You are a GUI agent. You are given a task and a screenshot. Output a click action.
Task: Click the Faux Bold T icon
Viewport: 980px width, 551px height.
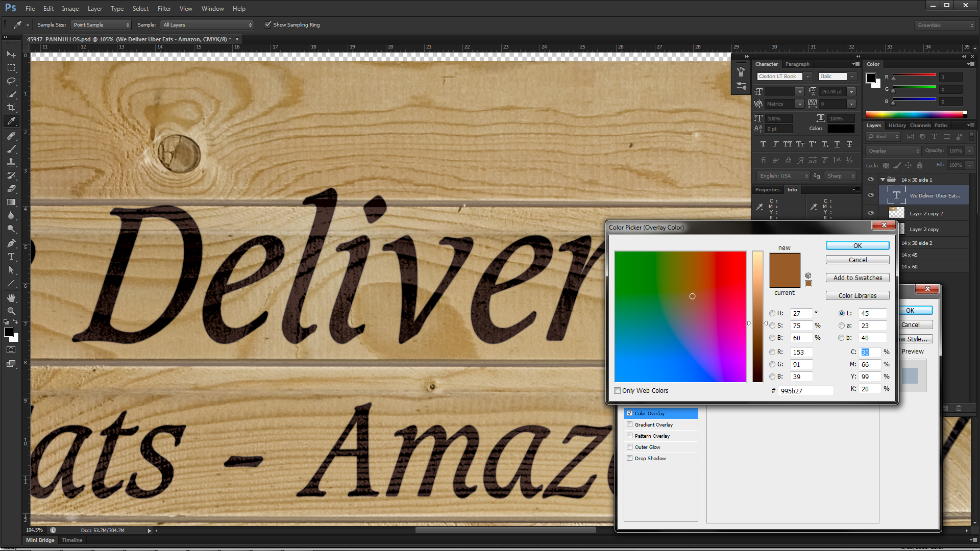(x=763, y=144)
